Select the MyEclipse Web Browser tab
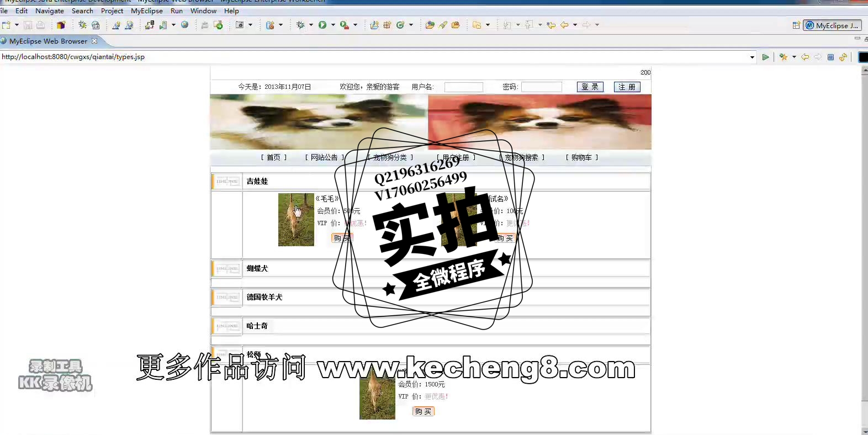This screenshot has height=435, width=868. pyautogui.click(x=48, y=41)
